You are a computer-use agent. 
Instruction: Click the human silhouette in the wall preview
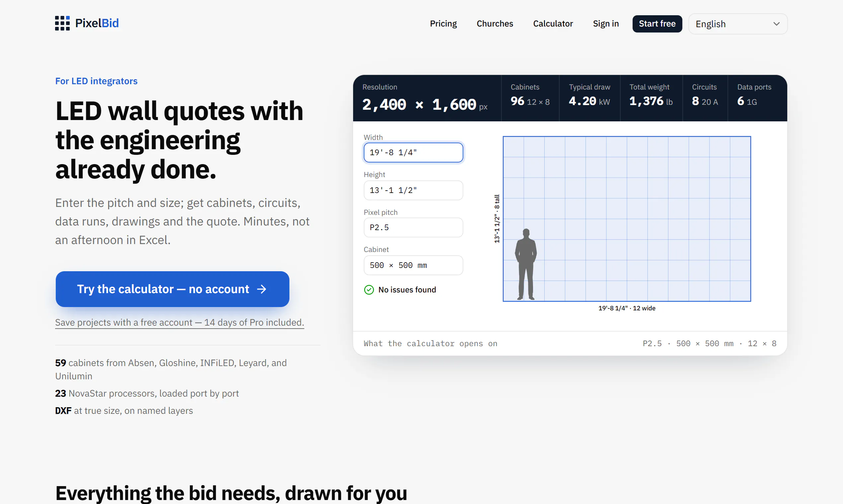pyautogui.click(x=525, y=264)
